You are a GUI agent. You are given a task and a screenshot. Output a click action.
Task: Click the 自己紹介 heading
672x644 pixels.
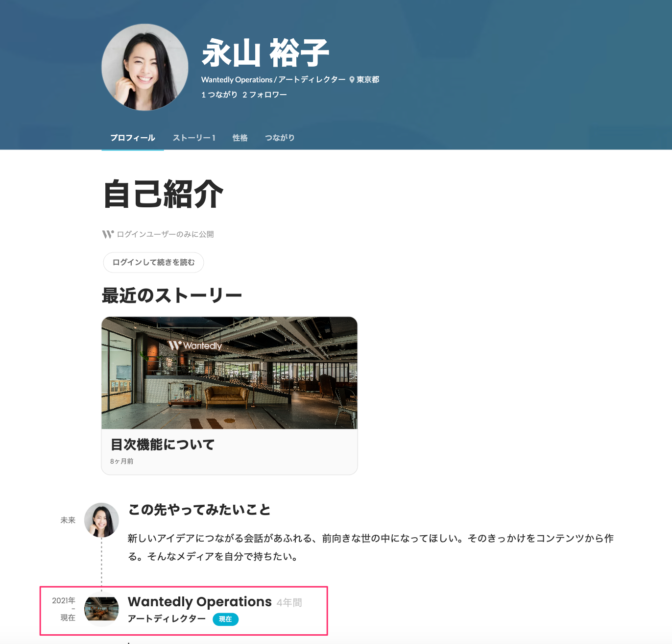click(164, 194)
